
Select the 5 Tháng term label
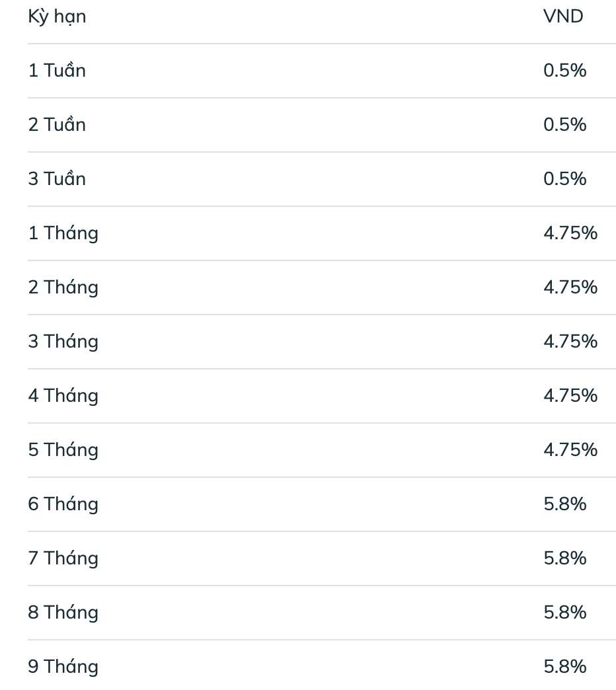click(63, 450)
